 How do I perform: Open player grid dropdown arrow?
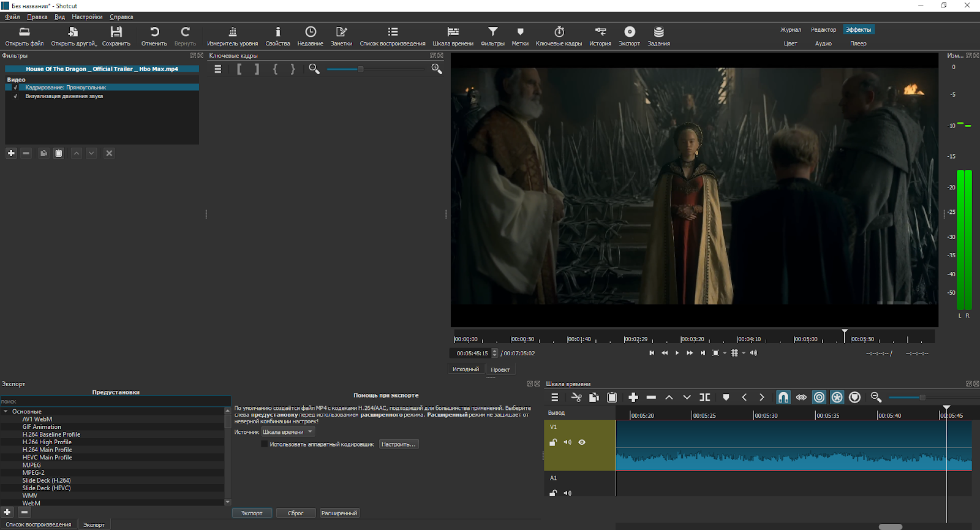point(744,353)
